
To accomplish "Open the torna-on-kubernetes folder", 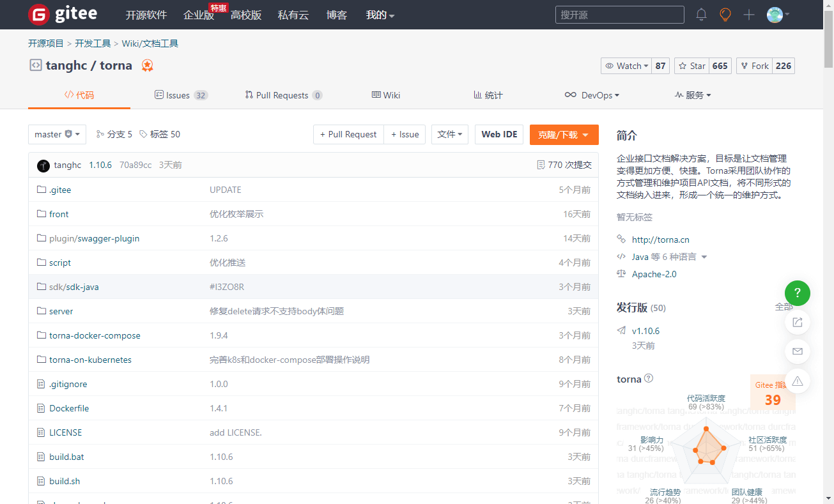I will (x=90, y=360).
